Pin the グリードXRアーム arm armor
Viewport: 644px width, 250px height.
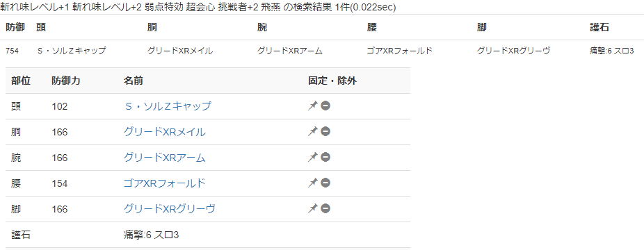click(x=313, y=158)
